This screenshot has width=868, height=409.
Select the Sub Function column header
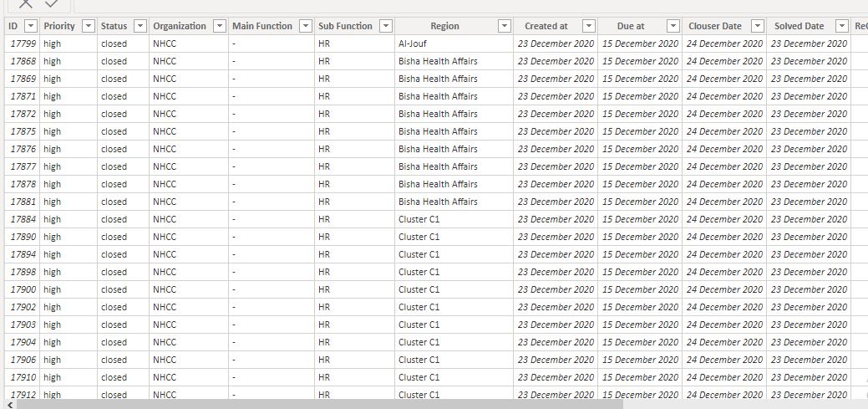pos(345,26)
